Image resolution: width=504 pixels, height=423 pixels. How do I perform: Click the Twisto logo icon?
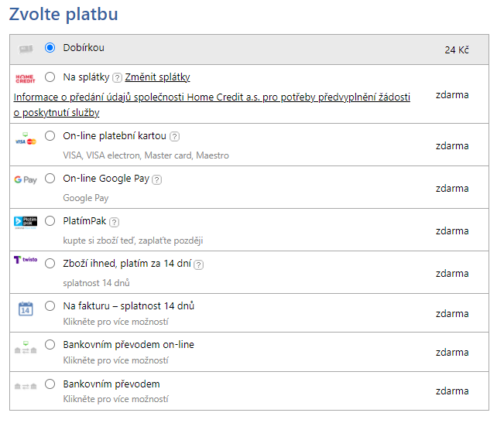(26, 261)
